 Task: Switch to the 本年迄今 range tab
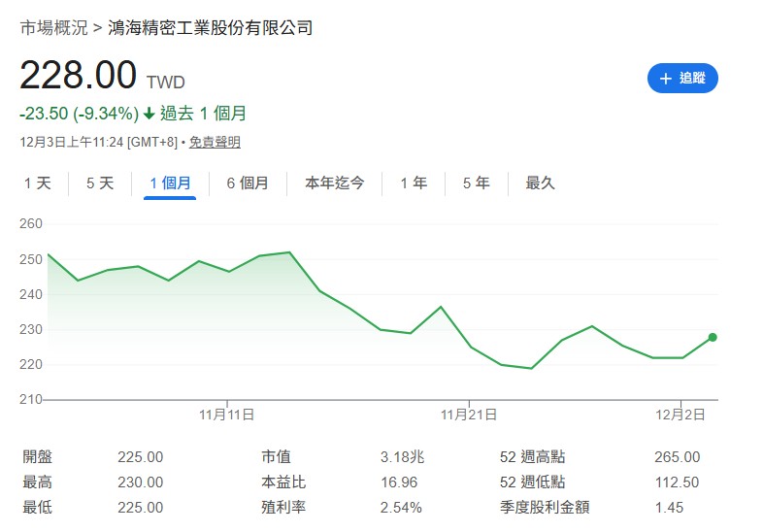click(x=335, y=183)
